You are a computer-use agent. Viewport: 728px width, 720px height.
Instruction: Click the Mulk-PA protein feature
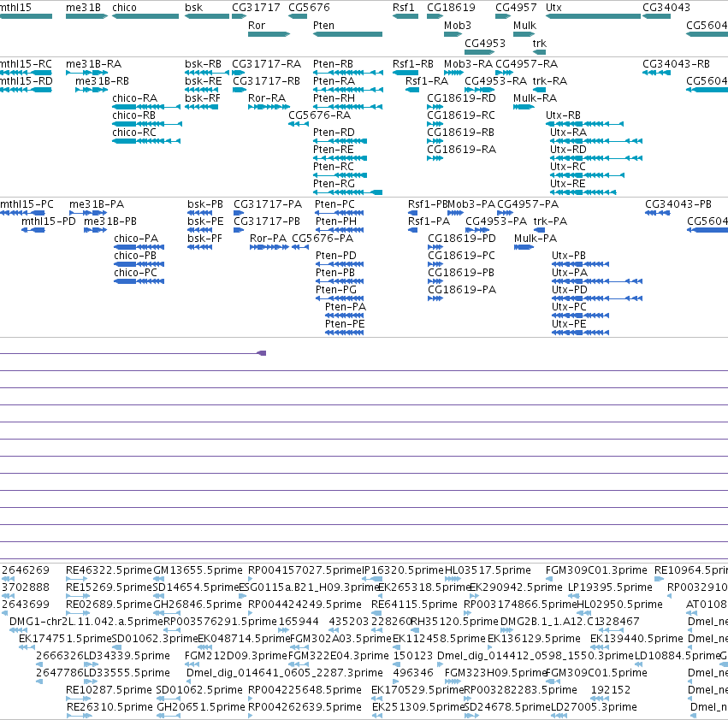524,247
